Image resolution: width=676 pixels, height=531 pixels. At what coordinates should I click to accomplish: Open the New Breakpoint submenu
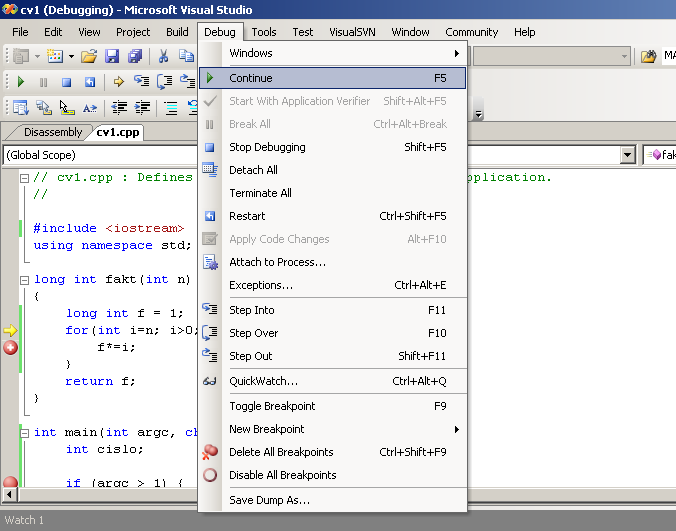[x=332, y=429]
